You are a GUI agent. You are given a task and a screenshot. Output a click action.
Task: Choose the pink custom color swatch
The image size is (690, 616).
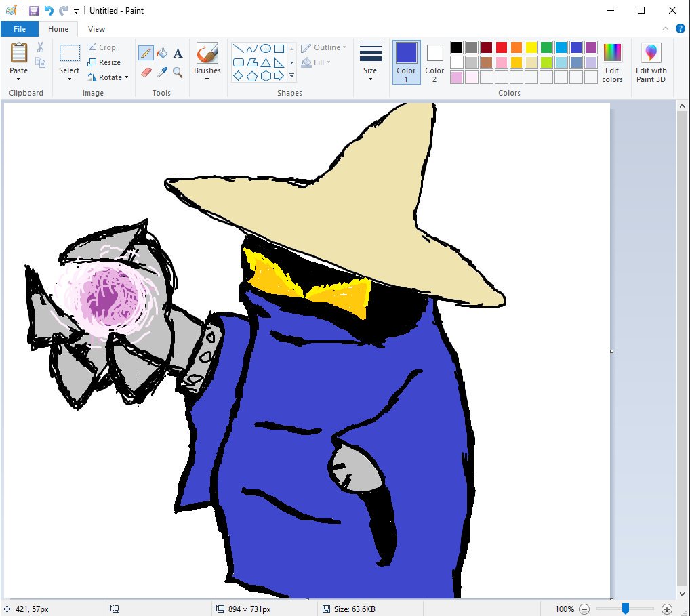(457, 77)
